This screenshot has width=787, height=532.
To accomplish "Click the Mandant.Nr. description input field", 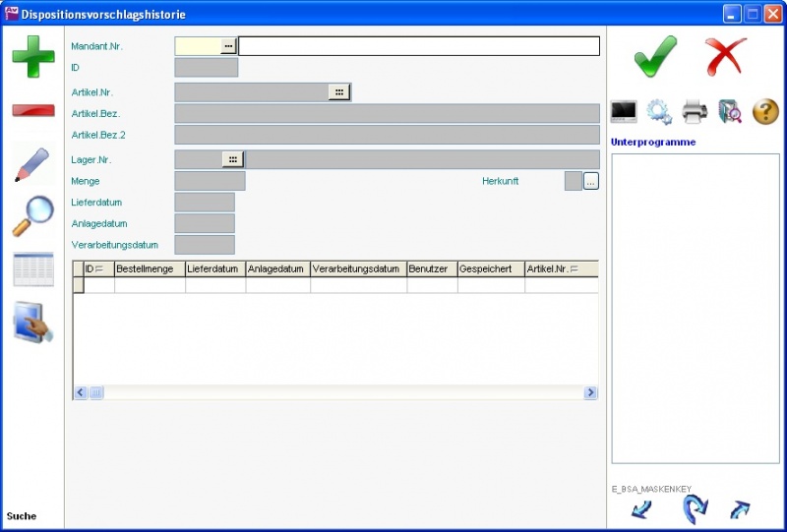I will [x=418, y=46].
